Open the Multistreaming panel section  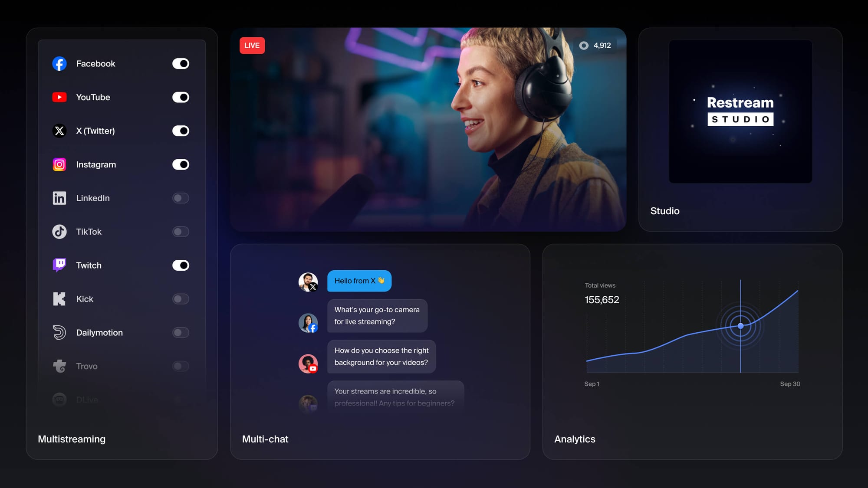pyautogui.click(x=71, y=438)
